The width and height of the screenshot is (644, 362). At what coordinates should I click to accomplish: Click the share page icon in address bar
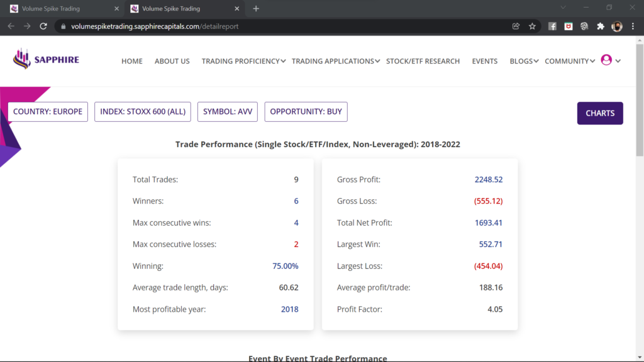(516, 26)
